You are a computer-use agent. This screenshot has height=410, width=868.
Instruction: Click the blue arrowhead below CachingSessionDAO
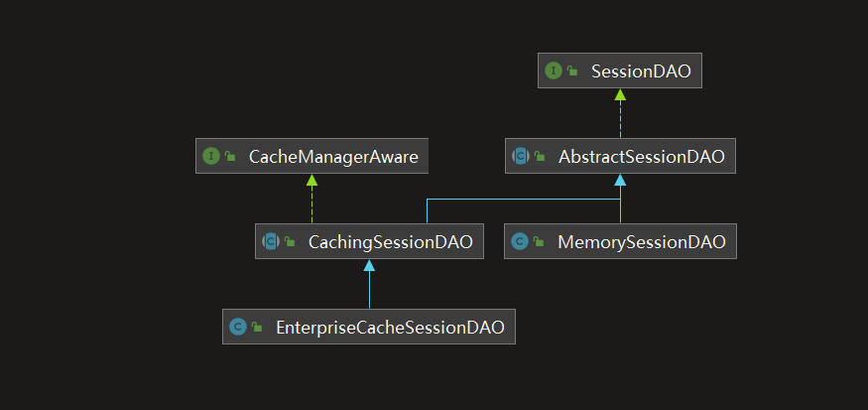click(369, 265)
